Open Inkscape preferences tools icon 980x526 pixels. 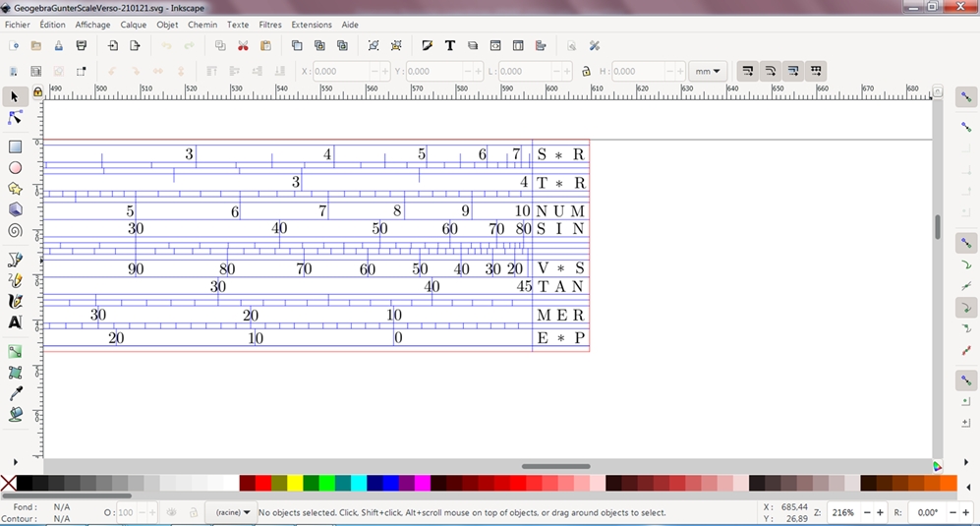(x=595, y=45)
